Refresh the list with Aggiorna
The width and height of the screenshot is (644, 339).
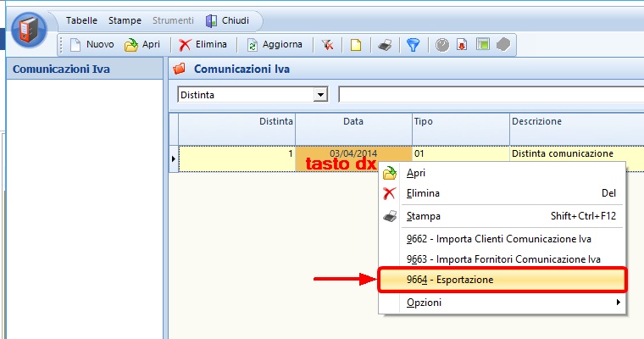pos(275,44)
